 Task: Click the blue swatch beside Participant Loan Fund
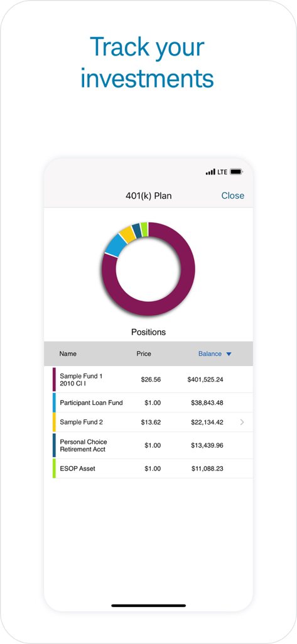[x=54, y=403]
